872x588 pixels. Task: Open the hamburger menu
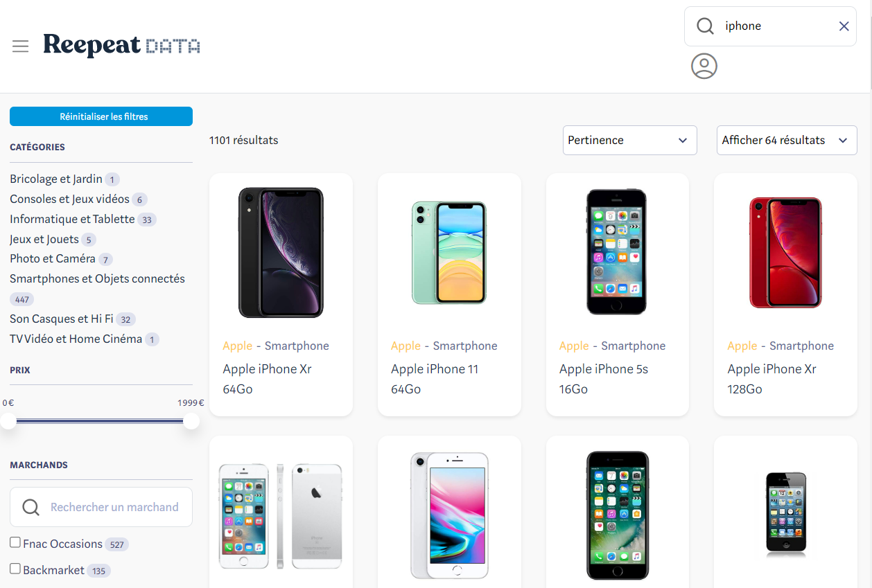click(x=20, y=46)
